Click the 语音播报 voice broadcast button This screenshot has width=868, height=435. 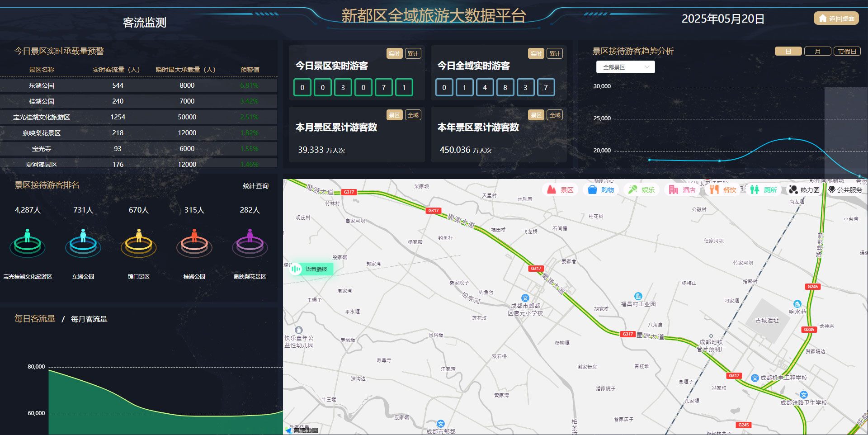point(311,269)
